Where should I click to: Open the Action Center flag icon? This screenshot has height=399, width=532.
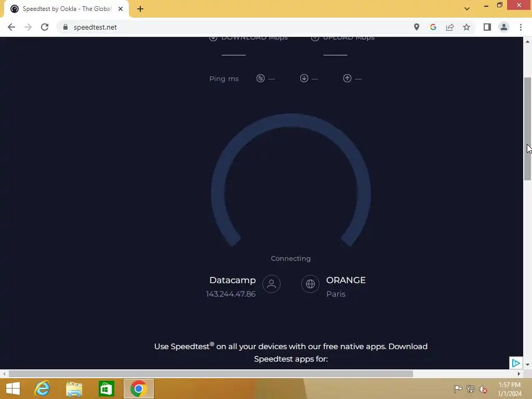458,389
